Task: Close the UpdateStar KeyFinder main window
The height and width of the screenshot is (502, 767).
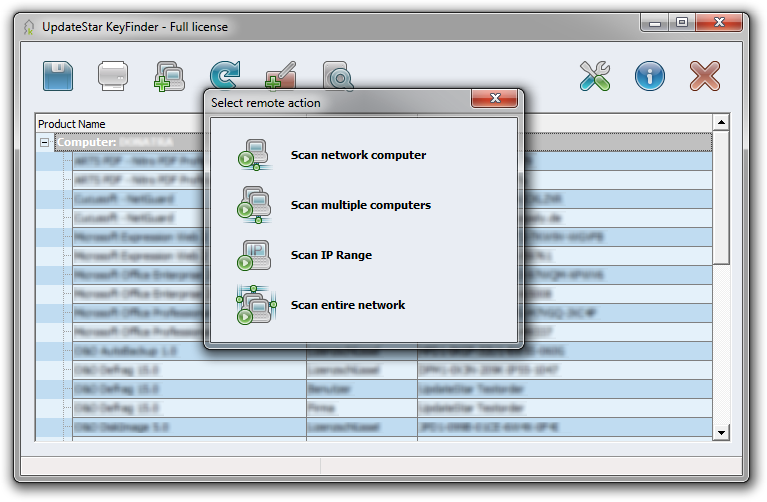Action: pos(719,23)
